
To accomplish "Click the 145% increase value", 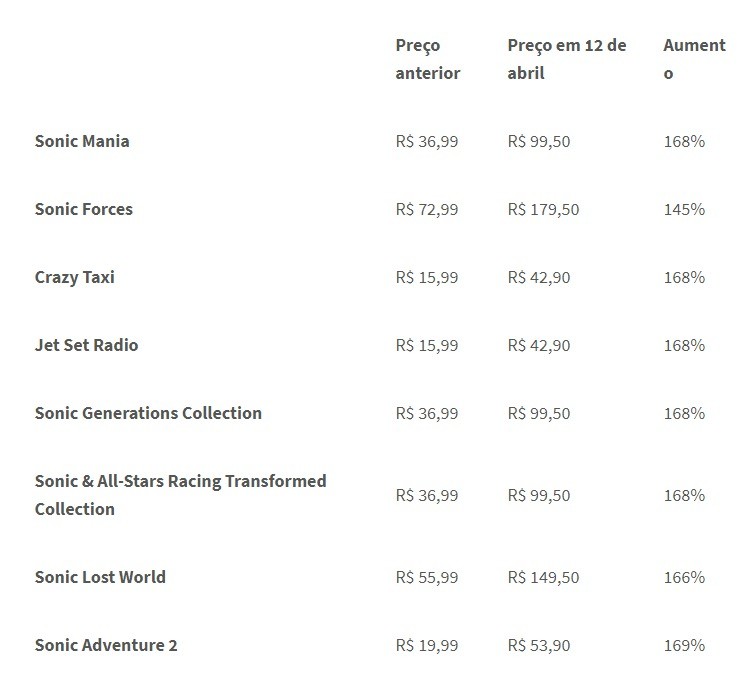I will (x=684, y=209).
